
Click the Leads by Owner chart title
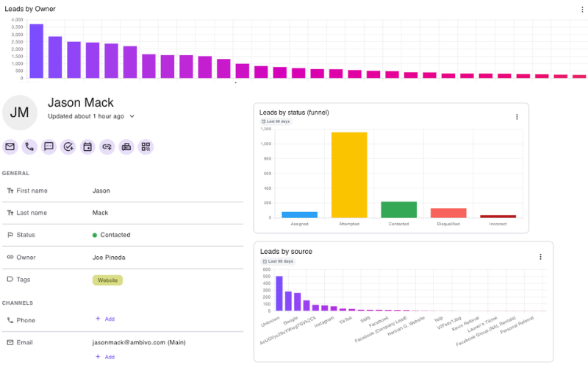(30, 9)
